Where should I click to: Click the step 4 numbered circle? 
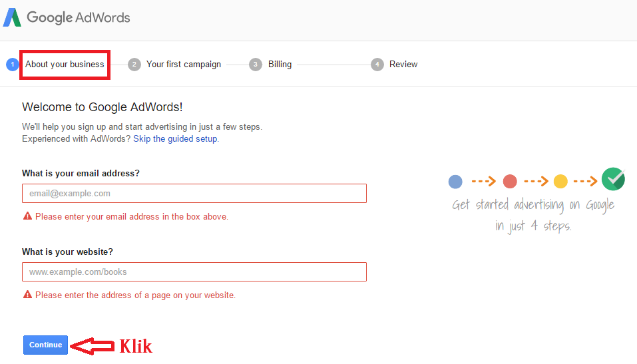(377, 65)
